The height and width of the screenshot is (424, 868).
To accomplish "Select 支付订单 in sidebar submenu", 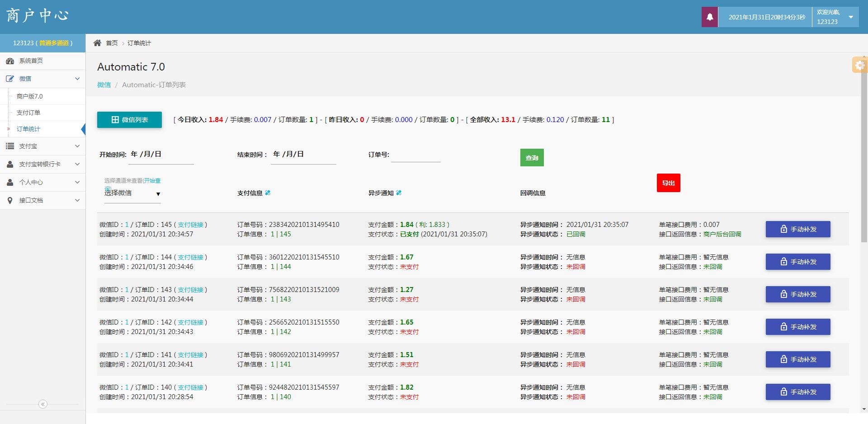I will point(28,113).
